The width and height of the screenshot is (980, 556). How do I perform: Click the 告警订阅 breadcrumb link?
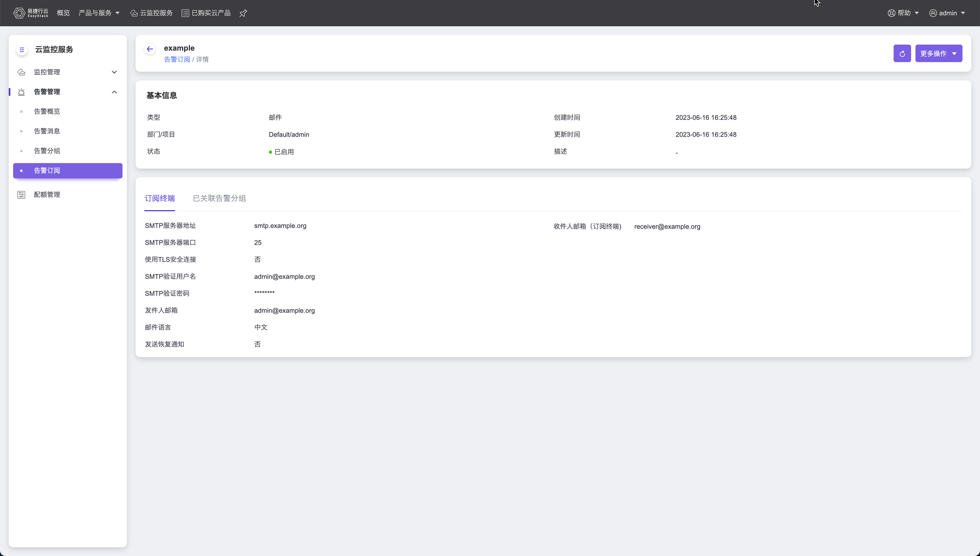[177, 60]
